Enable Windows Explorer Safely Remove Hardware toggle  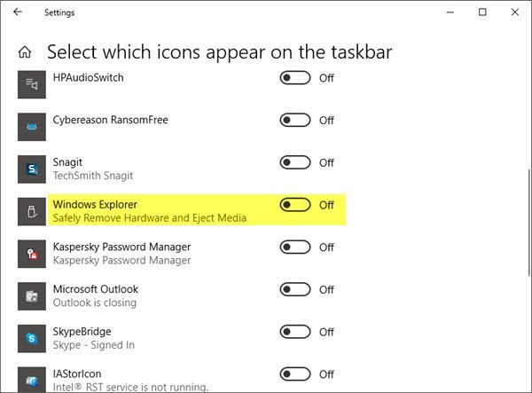tap(295, 205)
